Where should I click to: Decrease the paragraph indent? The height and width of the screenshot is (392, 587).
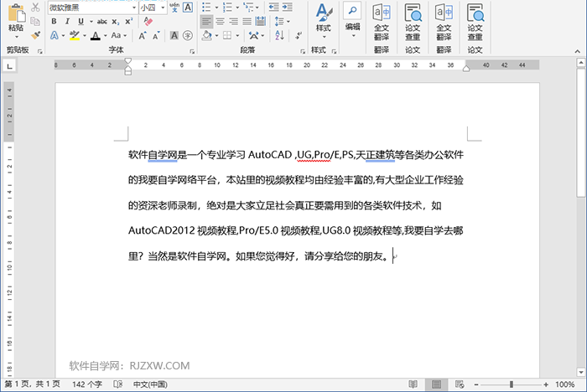[273, 7]
